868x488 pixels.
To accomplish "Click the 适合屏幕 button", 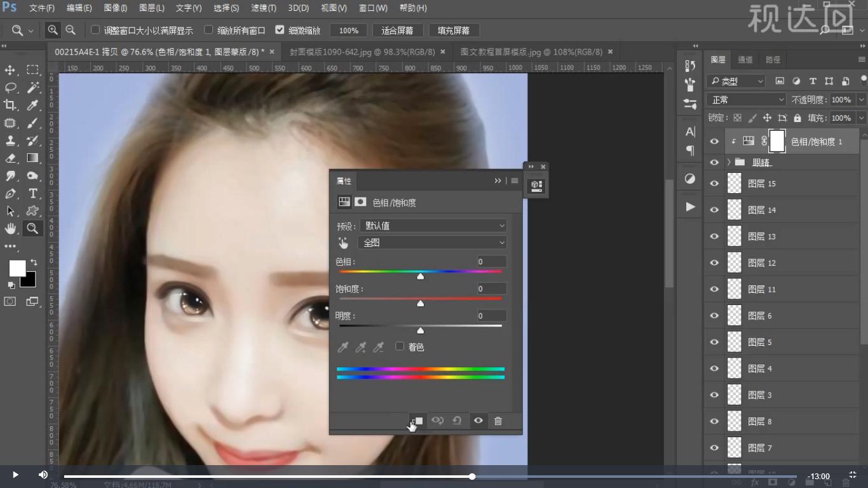I will click(398, 30).
